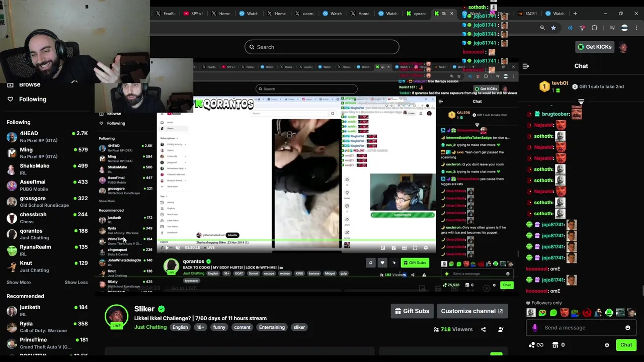
Task: Click the 718 Viewers count
Action: [x=453, y=329]
